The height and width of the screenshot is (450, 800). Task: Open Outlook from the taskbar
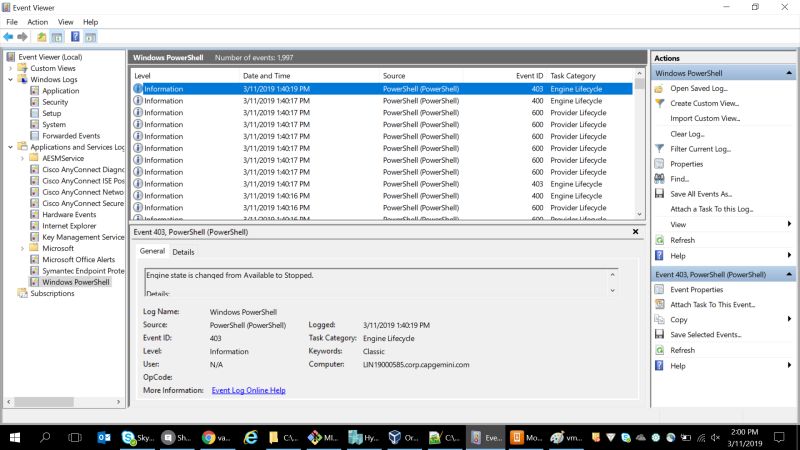(104, 437)
